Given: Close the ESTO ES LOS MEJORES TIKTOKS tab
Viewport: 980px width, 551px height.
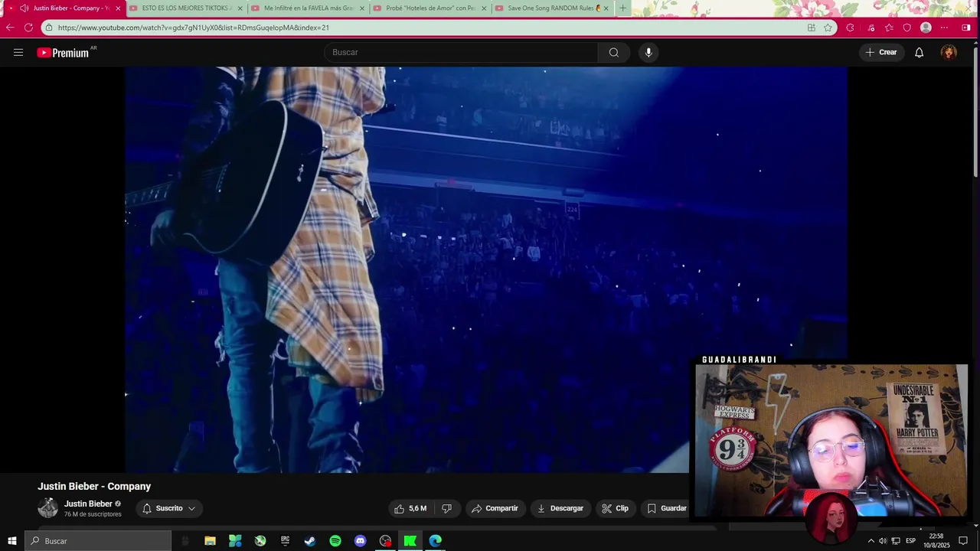Looking at the screenshot, I should [240, 8].
